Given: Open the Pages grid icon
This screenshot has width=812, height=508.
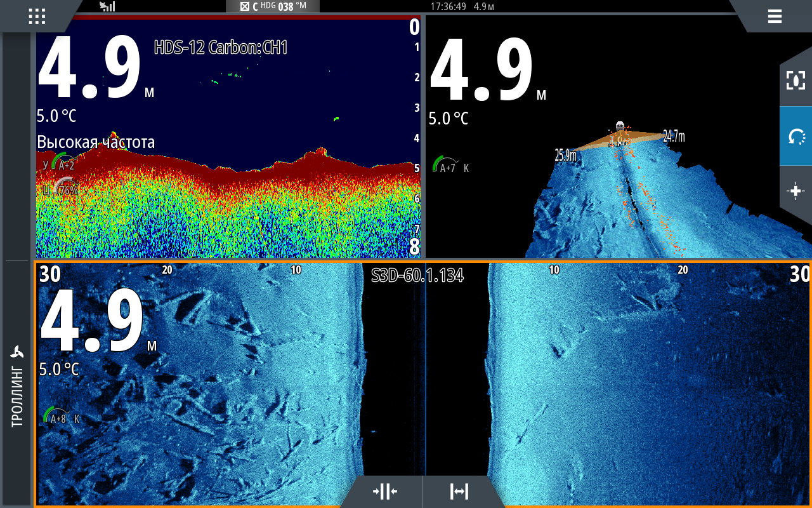Looking at the screenshot, I should click(37, 17).
